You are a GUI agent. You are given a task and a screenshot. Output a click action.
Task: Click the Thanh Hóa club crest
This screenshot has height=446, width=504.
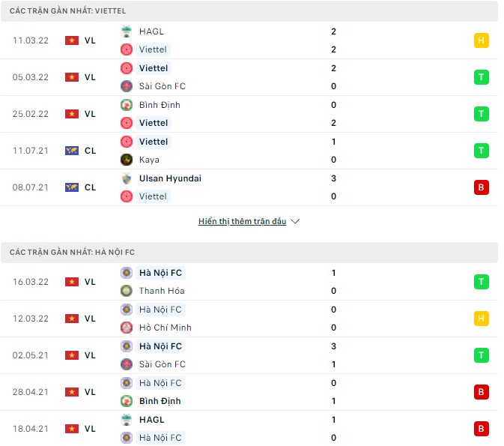(127, 291)
